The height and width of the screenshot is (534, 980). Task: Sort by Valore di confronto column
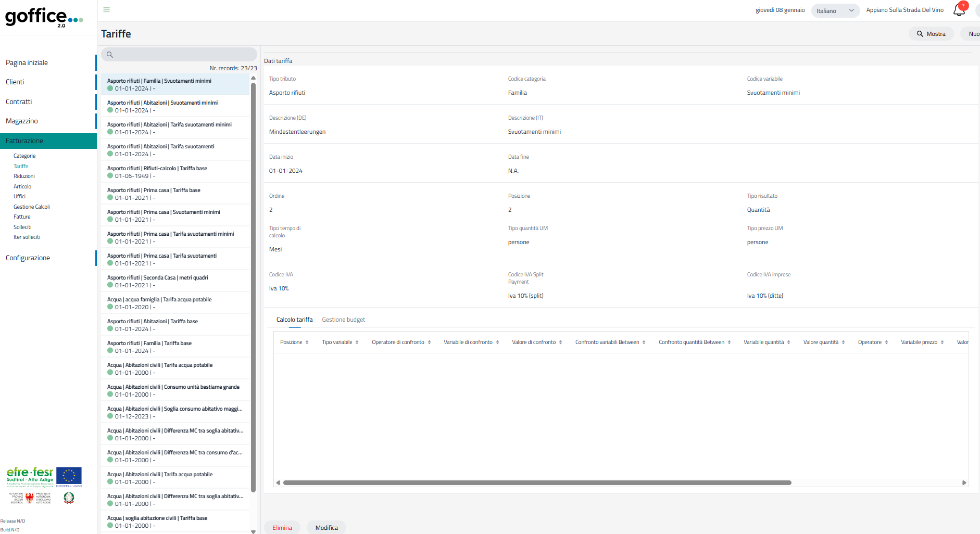click(x=536, y=342)
